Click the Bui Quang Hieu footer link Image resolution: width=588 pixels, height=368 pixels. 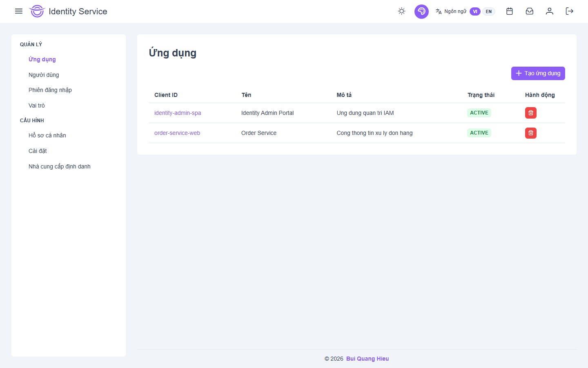pyautogui.click(x=367, y=359)
